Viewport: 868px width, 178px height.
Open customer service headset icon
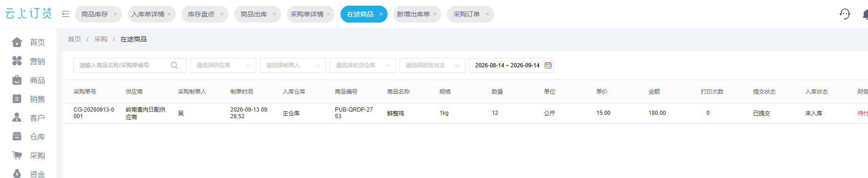click(x=845, y=14)
